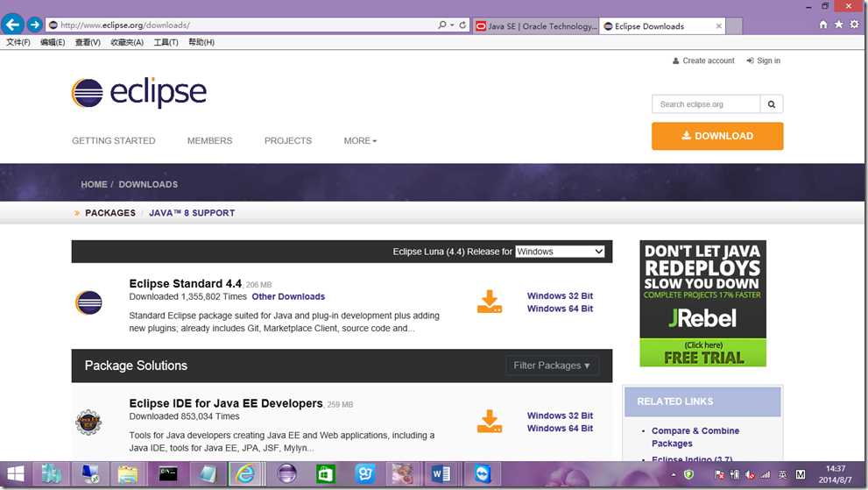
Task: Click the download icon for Eclipse IDE for Java EE
Action: (490, 422)
